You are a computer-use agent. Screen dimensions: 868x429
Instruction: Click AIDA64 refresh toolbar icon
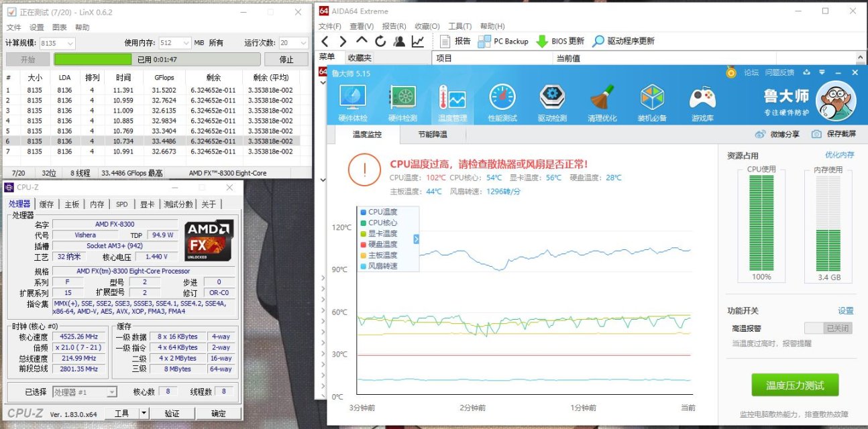click(380, 41)
